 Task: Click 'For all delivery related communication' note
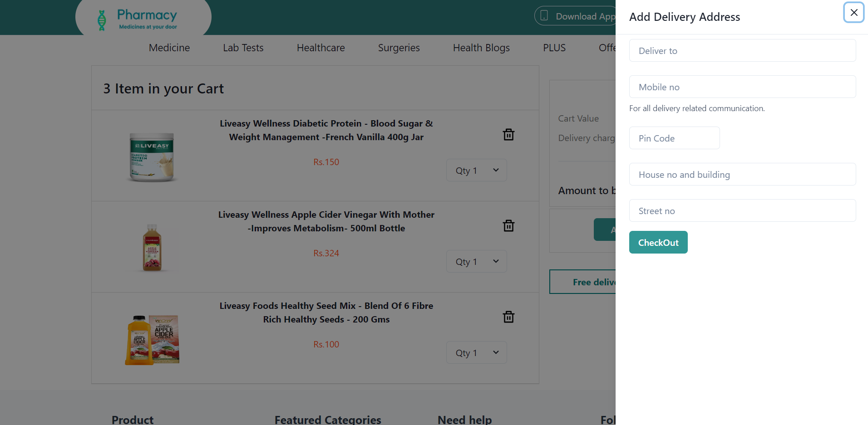[697, 108]
